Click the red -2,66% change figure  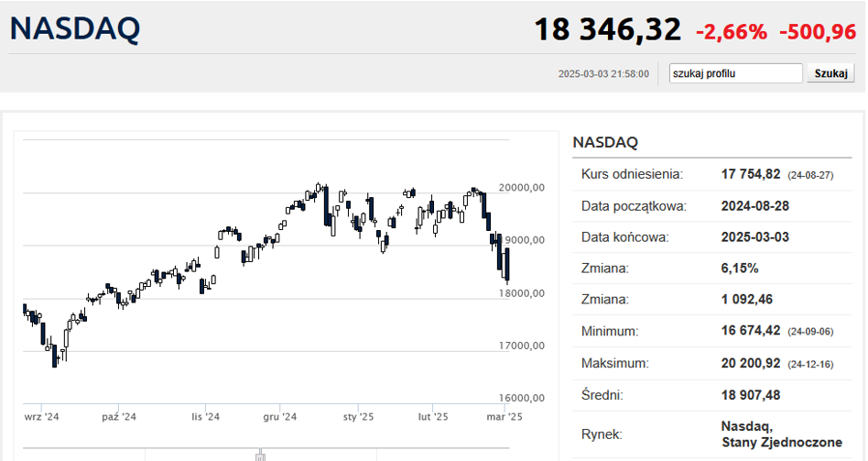[x=732, y=31]
